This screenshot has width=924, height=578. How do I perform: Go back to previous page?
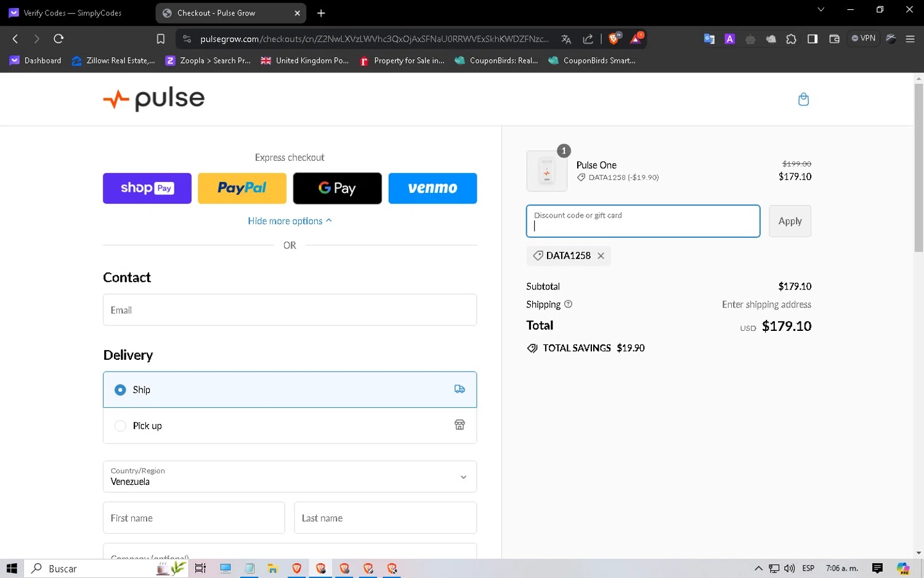point(15,39)
